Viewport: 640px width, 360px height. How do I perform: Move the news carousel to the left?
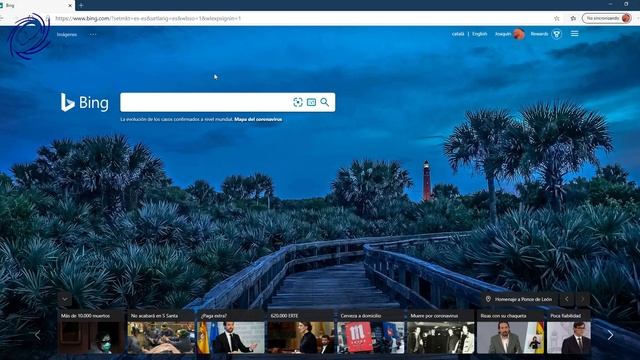38,335
